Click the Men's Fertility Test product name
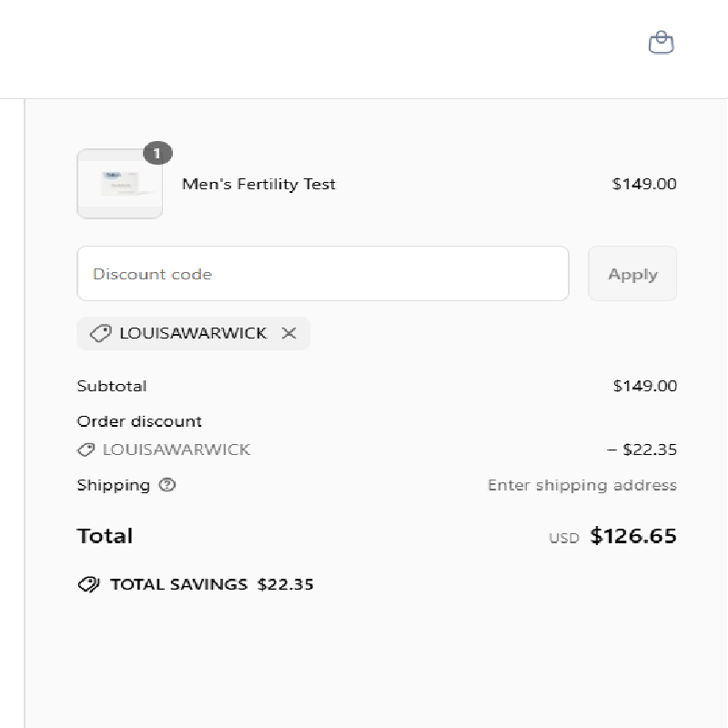The image size is (728, 728). 258,184
